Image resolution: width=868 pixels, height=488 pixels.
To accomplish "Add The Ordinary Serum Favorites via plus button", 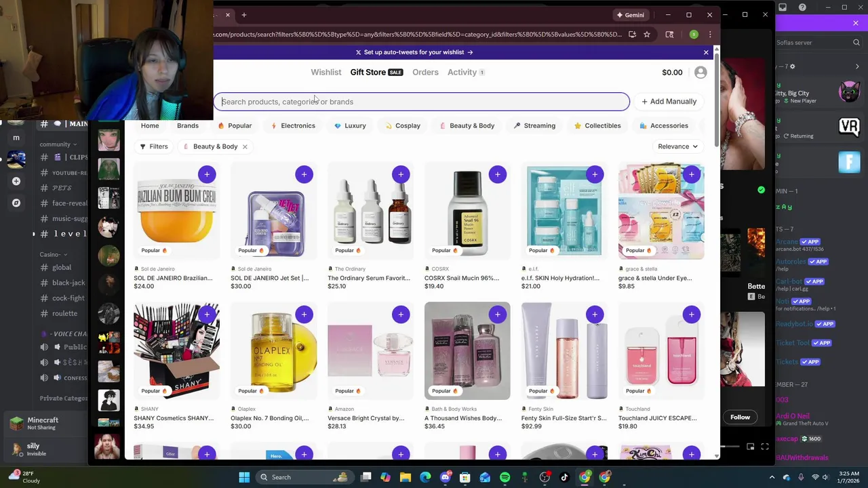I will [x=401, y=174].
